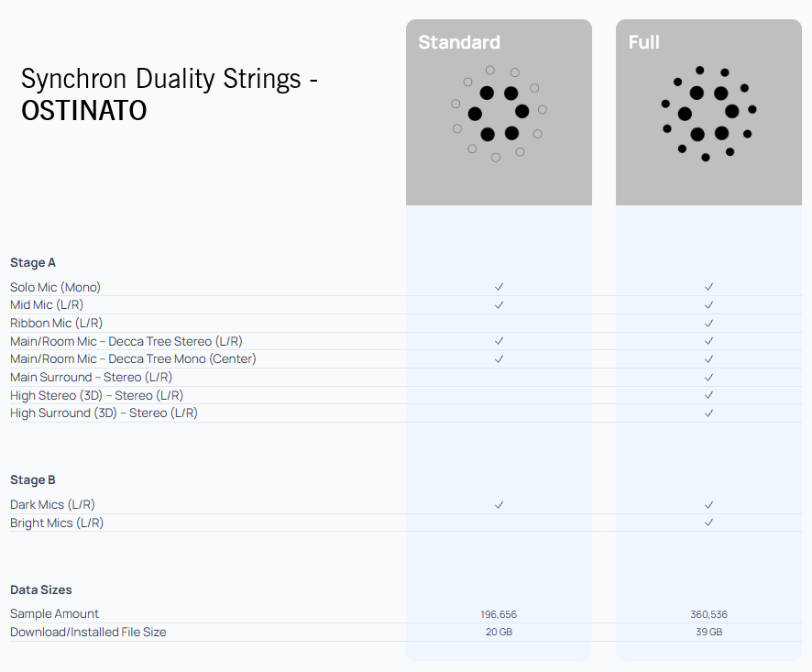Click the Standard sample amount 196,656

[499, 614]
